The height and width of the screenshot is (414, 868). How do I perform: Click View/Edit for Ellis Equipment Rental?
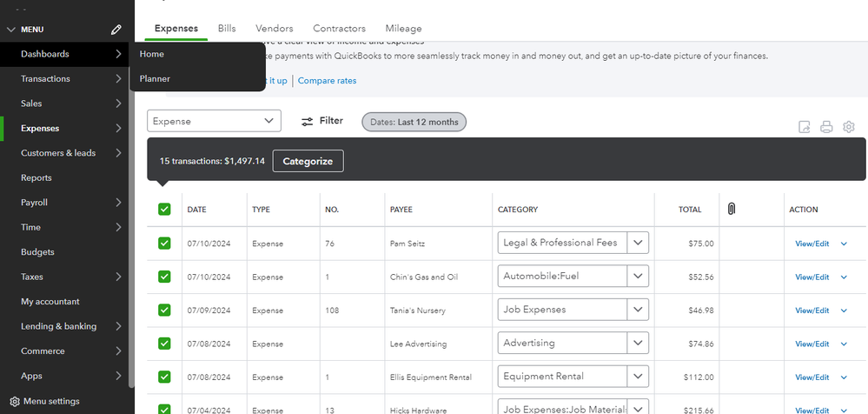[x=812, y=377]
